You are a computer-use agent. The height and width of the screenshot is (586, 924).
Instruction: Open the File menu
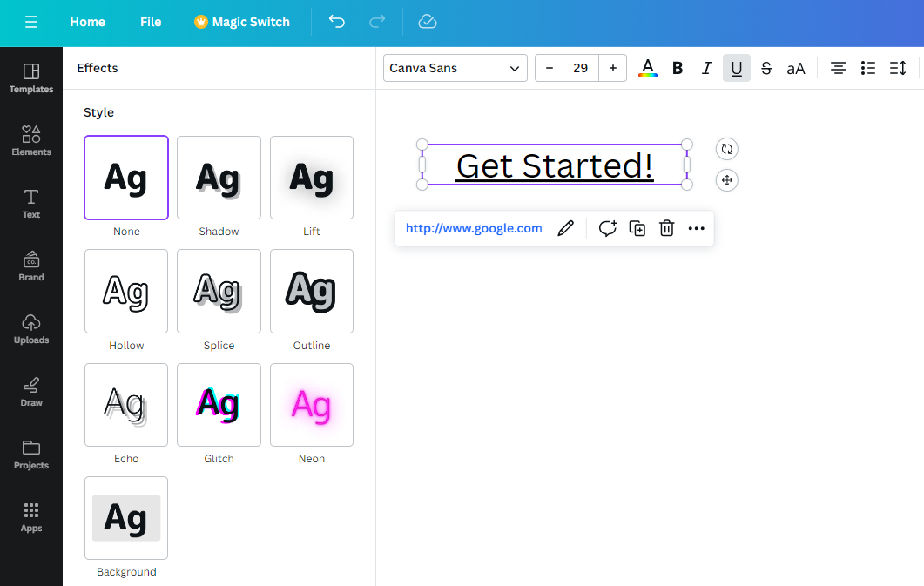(151, 22)
